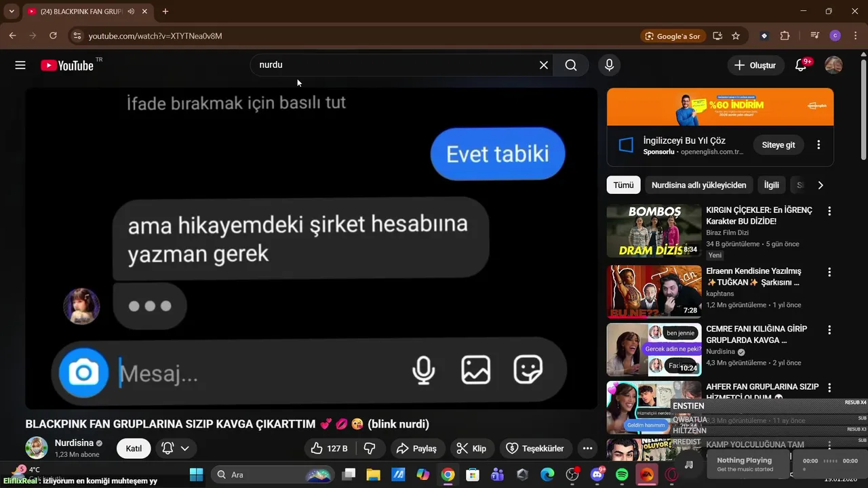Dislike the video with thumbs down
The height and width of the screenshot is (488, 868).
pos(370,448)
